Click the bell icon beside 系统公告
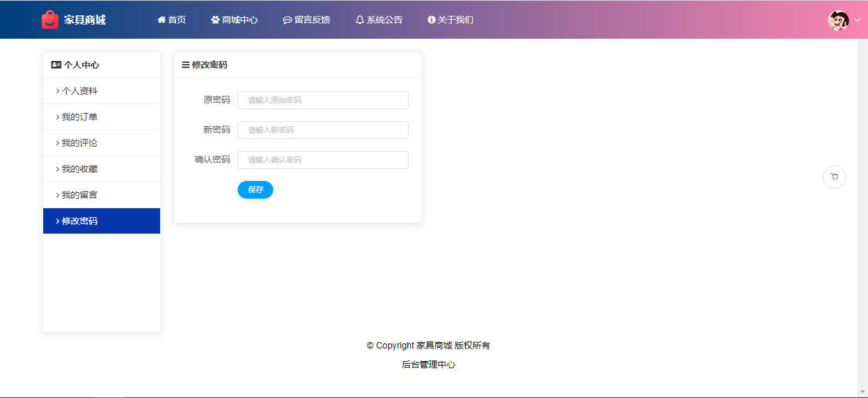868x398 pixels. [360, 20]
